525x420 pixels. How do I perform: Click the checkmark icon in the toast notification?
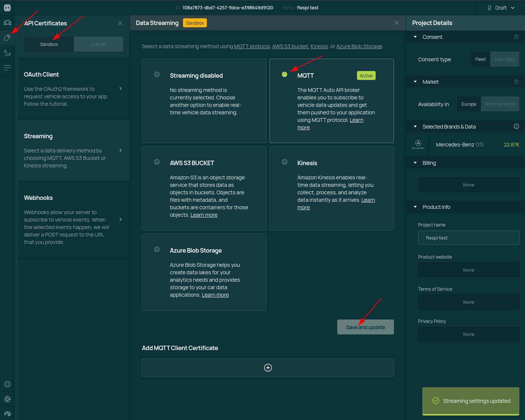click(436, 401)
